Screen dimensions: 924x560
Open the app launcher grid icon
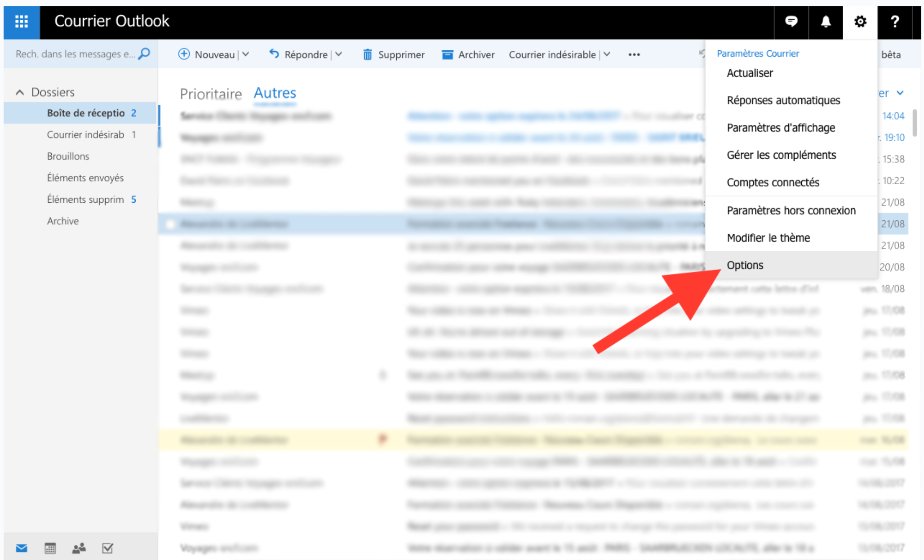pos(21,21)
